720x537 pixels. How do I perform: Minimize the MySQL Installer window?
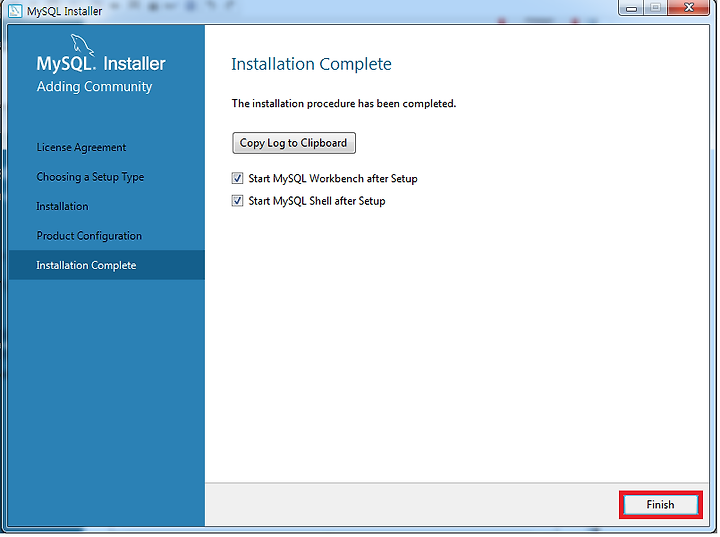click(x=633, y=8)
